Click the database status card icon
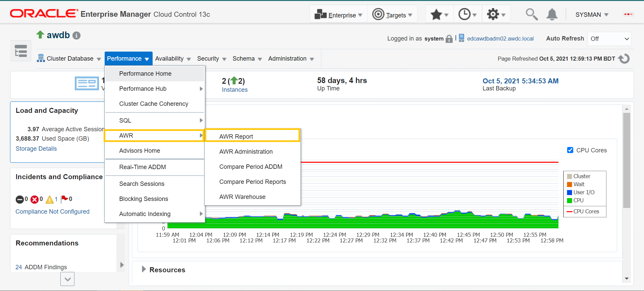This screenshot has width=644, height=291. click(x=87, y=83)
